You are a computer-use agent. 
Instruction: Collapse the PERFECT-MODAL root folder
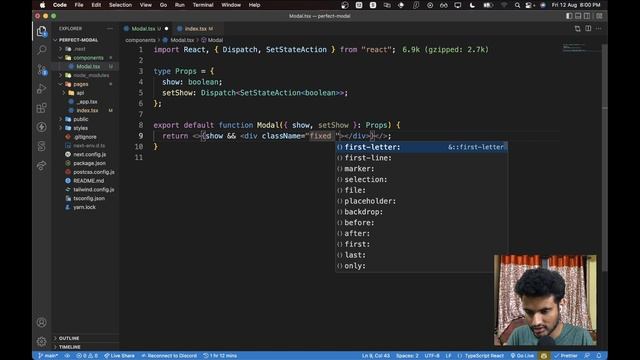[78, 40]
